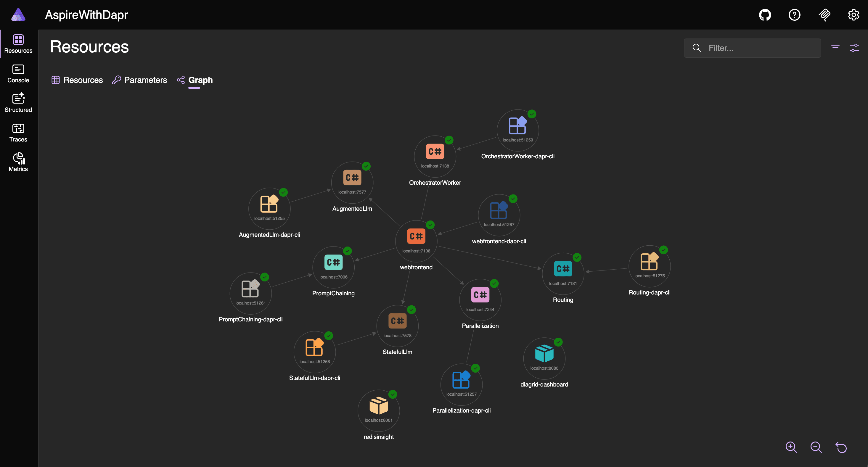This screenshot has width=868, height=467.
Task: Select the webfrontend node
Action: [416, 241]
